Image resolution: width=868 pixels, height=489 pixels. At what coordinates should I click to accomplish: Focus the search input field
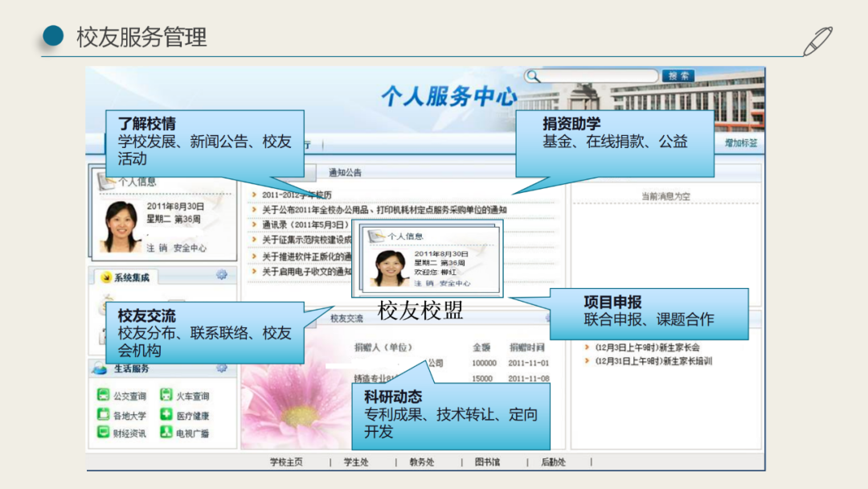598,76
